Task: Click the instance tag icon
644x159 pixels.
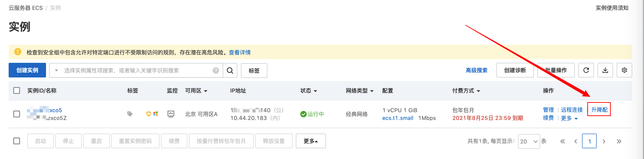Action: 130,114
